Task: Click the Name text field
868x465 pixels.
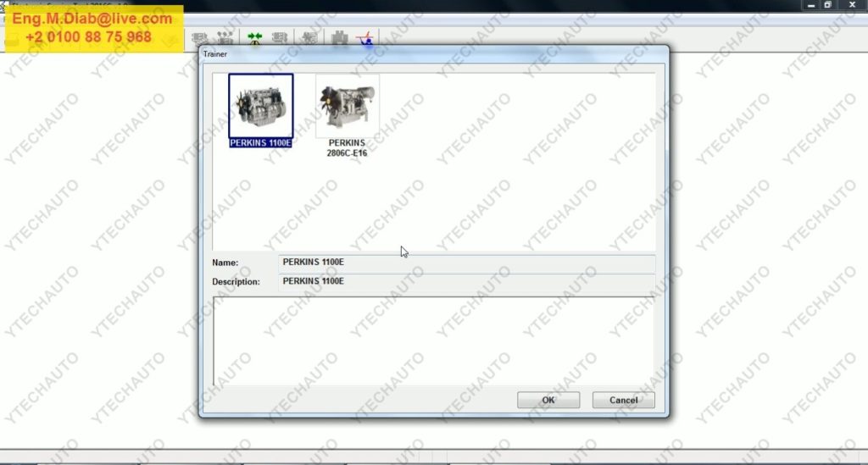Action: [466, 263]
